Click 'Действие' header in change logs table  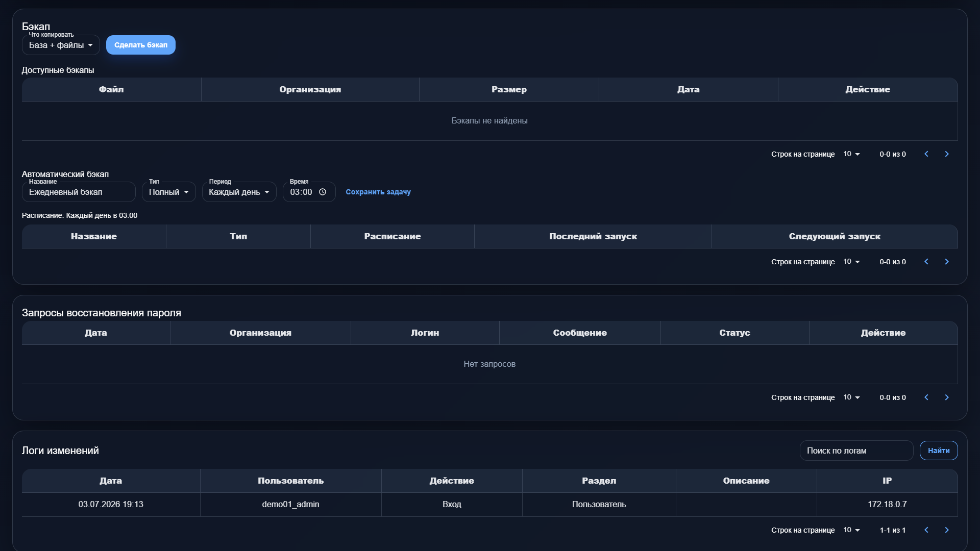point(452,481)
